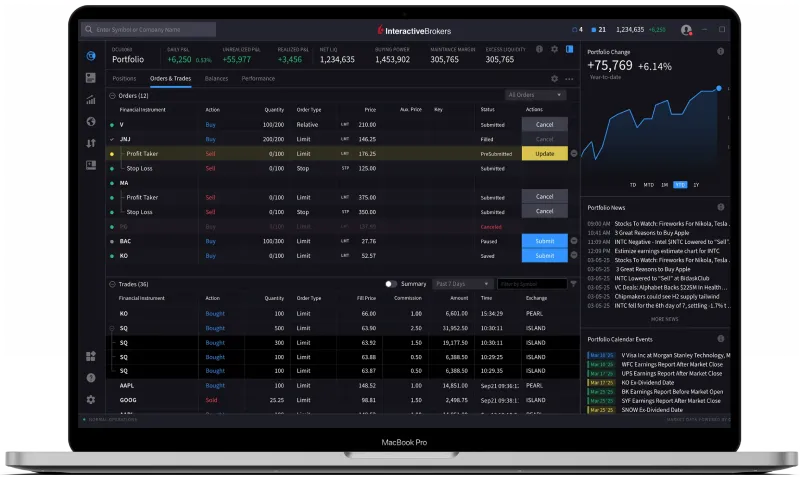Click the MORE NEWS link

tap(664, 319)
